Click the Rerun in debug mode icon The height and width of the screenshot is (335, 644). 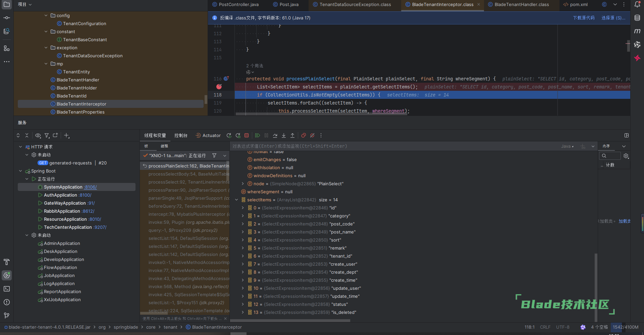pos(238,135)
